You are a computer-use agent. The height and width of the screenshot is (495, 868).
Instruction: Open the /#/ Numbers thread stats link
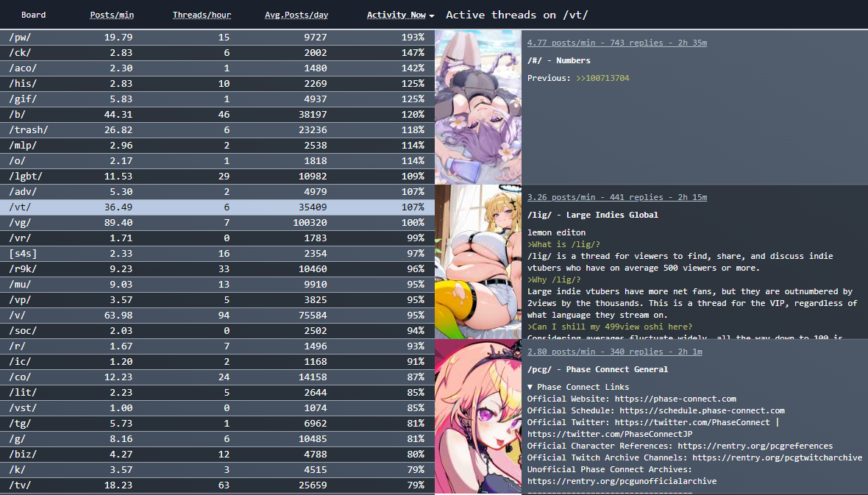616,43
